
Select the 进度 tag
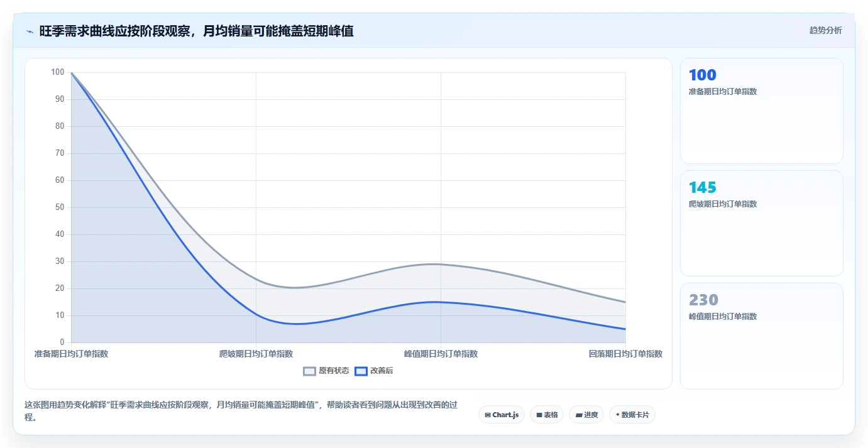click(x=586, y=415)
